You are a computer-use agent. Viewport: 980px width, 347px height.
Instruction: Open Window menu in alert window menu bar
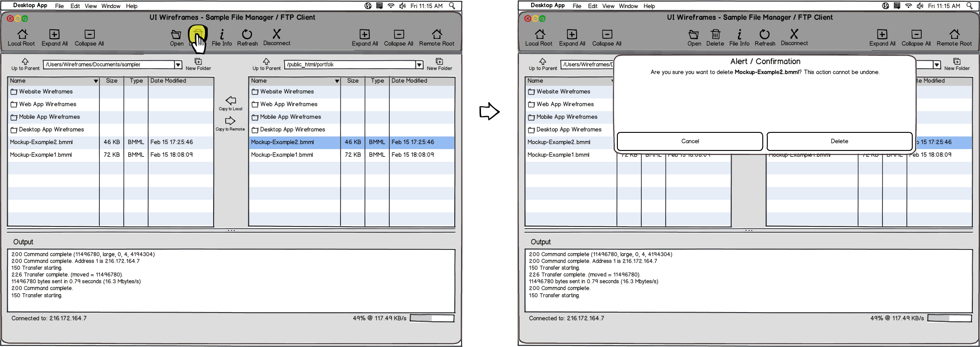tap(628, 6)
